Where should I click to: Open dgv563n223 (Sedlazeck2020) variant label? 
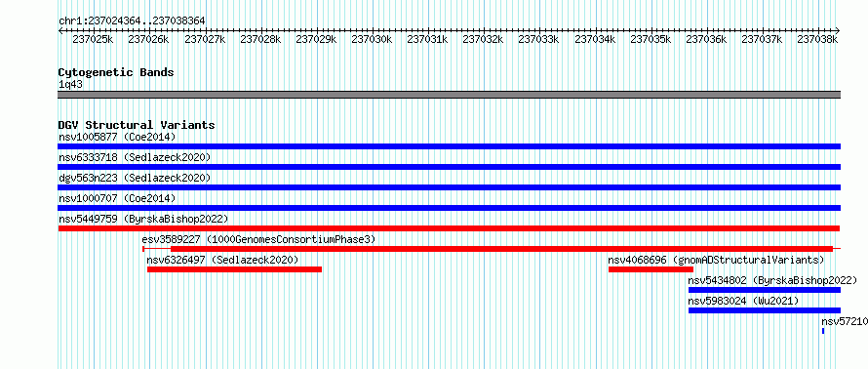[x=135, y=178]
